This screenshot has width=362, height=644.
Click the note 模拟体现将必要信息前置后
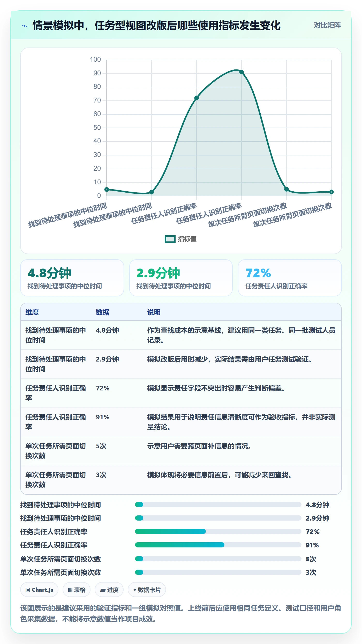pyautogui.click(x=219, y=475)
